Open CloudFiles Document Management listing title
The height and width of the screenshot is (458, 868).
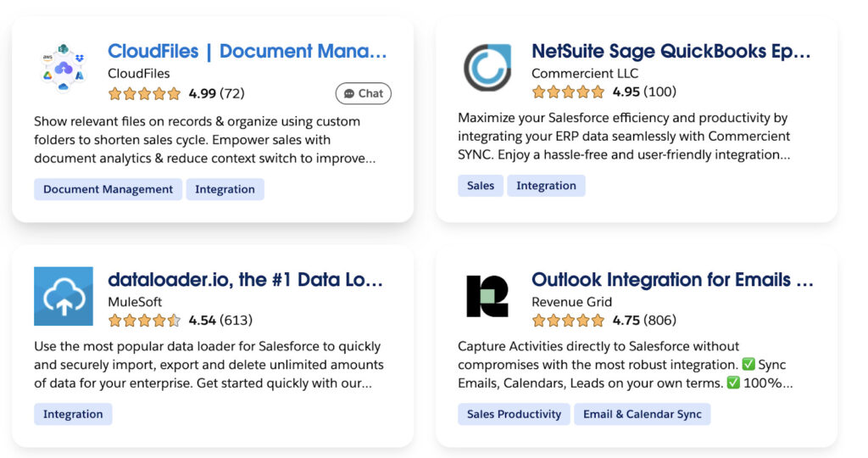(247, 52)
